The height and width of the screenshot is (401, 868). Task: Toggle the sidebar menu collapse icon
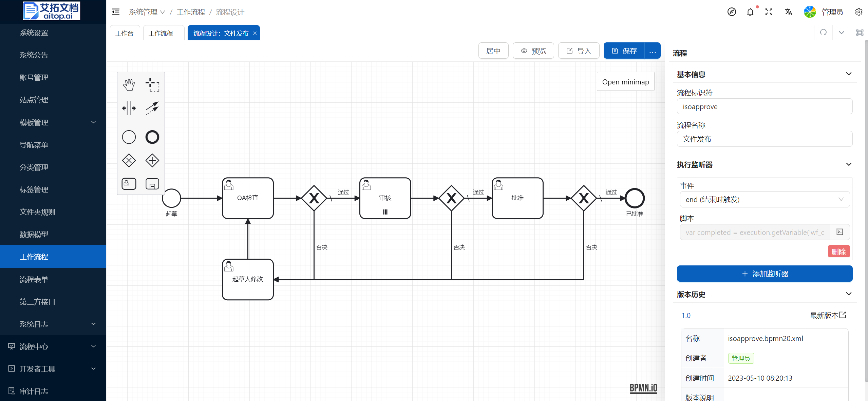coord(116,12)
